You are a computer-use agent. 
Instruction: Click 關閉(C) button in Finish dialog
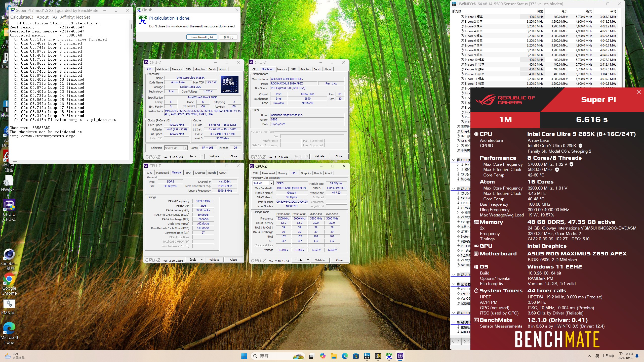point(228,37)
